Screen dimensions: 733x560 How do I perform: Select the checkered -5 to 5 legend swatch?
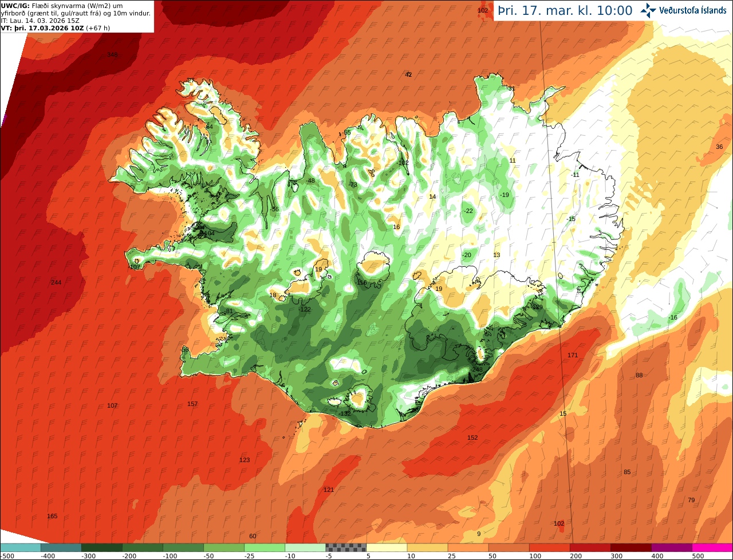[345, 547]
